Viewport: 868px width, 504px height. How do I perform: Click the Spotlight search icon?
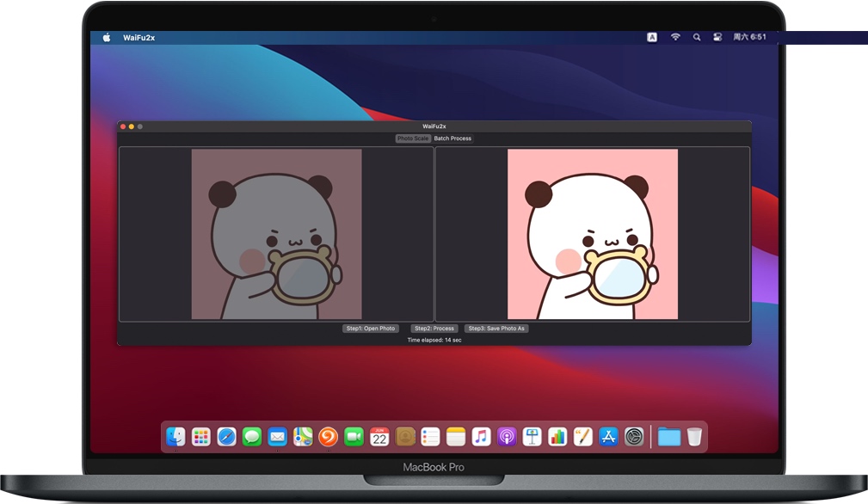point(697,37)
